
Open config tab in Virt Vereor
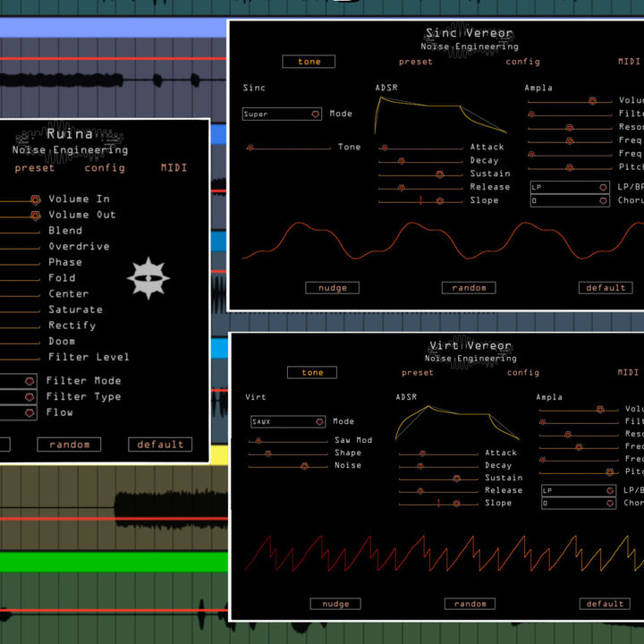(523, 372)
